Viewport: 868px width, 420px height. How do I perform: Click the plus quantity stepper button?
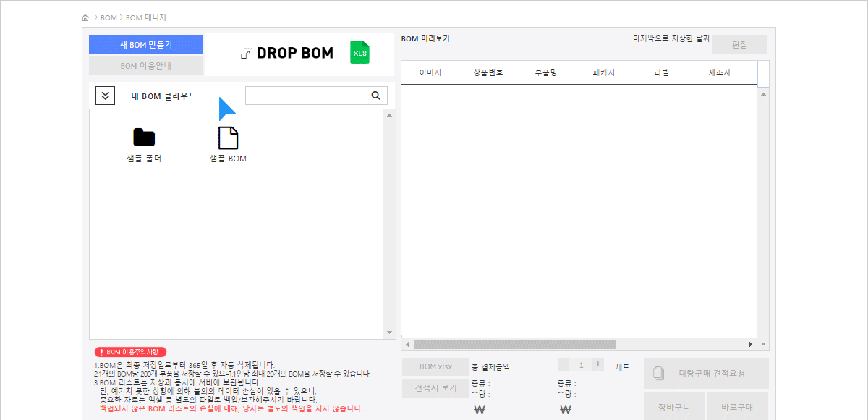pyautogui.click(x=597, y=365)
